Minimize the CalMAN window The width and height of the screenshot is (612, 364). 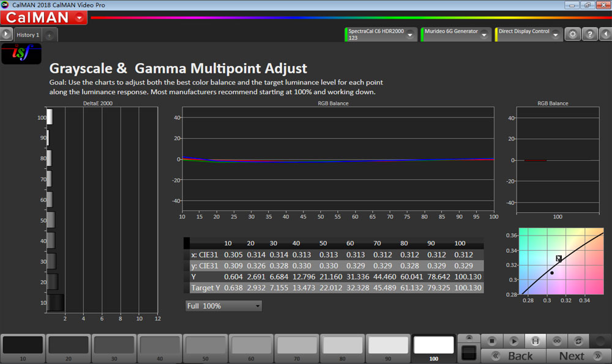click(x=572, y=5)
